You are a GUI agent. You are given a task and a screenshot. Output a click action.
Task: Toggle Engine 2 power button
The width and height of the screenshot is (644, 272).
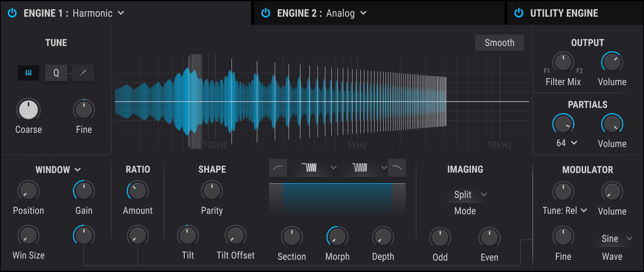pyautogui.click(x=266, y=13)
